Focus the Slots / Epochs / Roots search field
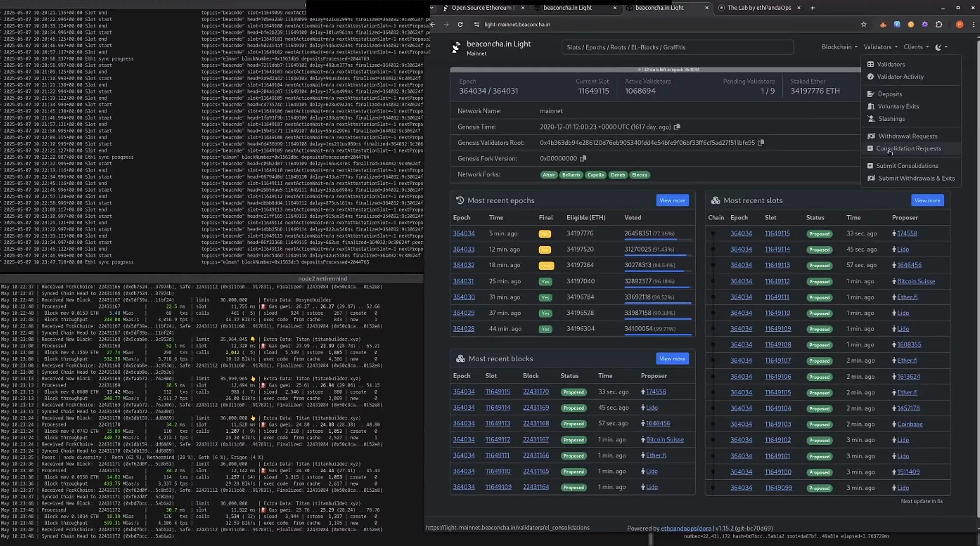980x546 pixels. (677, 47)
